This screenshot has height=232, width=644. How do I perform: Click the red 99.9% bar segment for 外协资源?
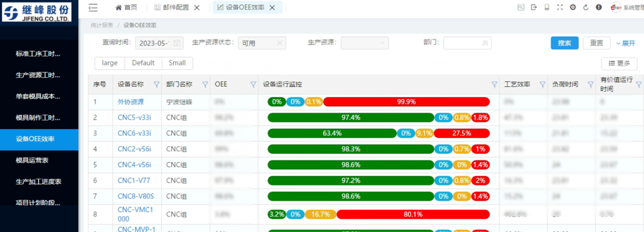click(407, 101)
